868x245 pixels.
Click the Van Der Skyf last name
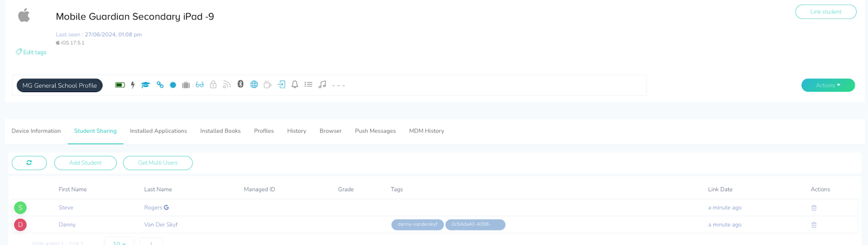(161, 224)
